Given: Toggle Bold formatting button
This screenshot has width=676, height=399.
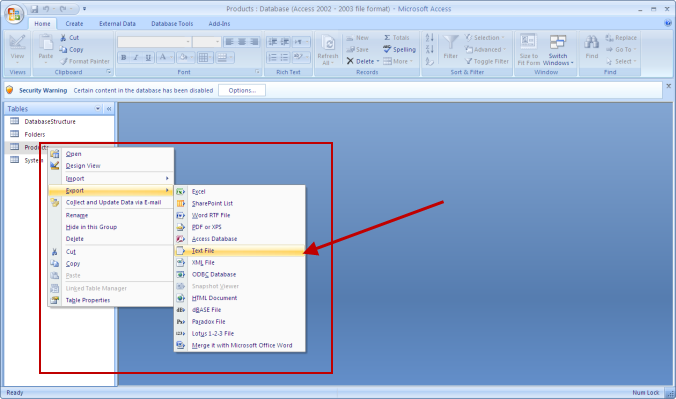Looking at the screenshot, I should [x=124, y=57].
